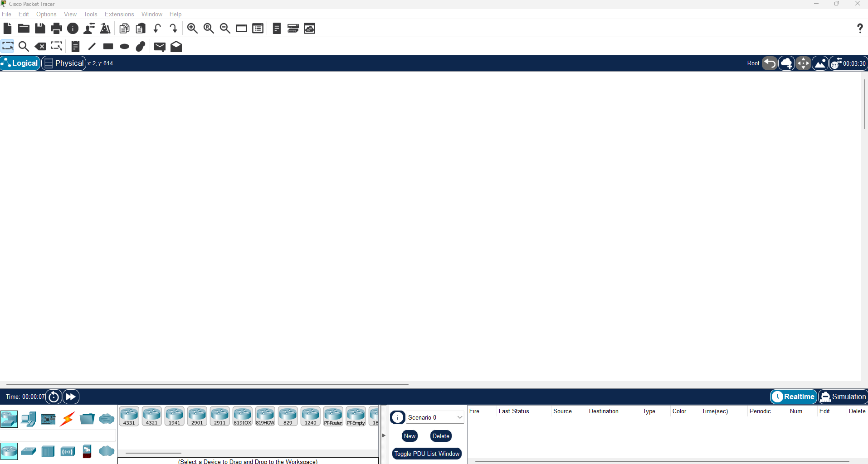Image resolution: width=868 pixels, height=464 pixels.
Task: Zoom out of the workspace
Action: (x=225, y=29)
